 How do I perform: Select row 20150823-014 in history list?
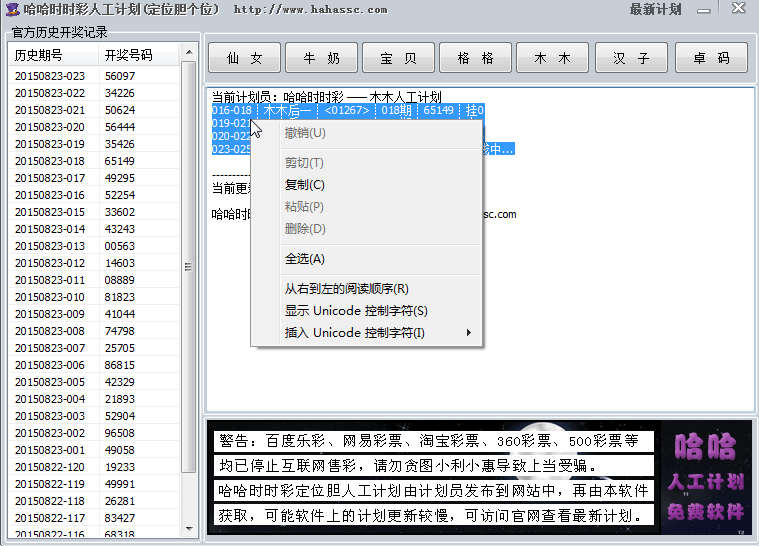94,229
